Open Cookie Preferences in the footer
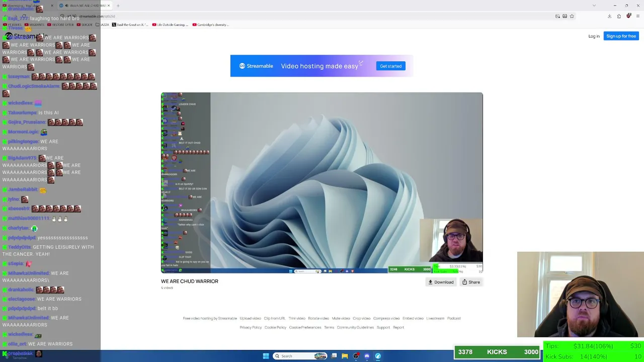644x362 pixels. (x=305, y=327)
